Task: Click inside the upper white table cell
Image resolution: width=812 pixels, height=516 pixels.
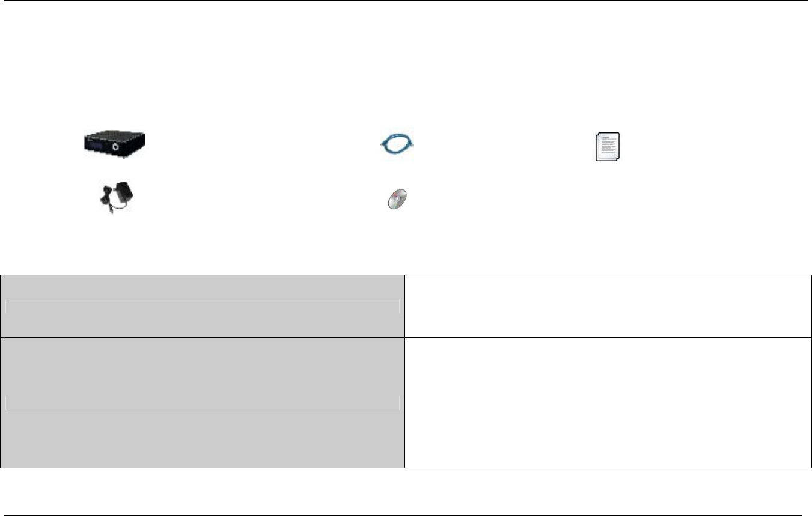Action: click(607, 306)
